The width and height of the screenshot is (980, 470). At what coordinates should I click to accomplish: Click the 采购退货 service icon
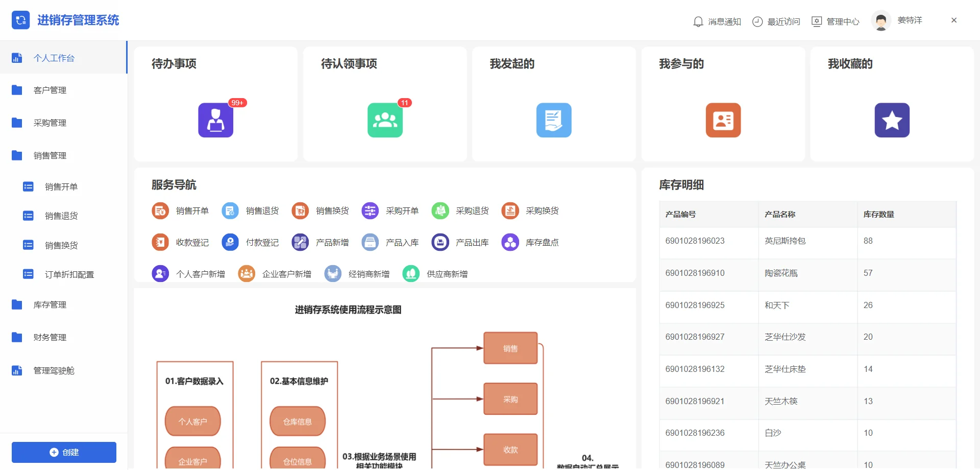click(440, 210)
